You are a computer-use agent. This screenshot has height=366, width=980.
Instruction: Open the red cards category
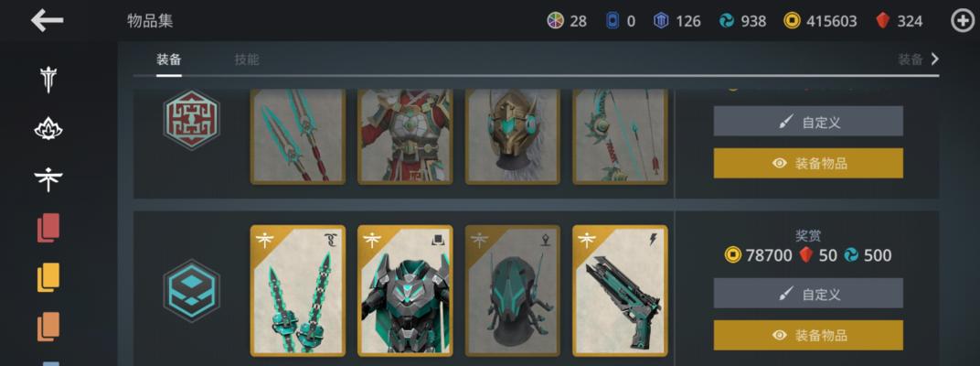48,228
